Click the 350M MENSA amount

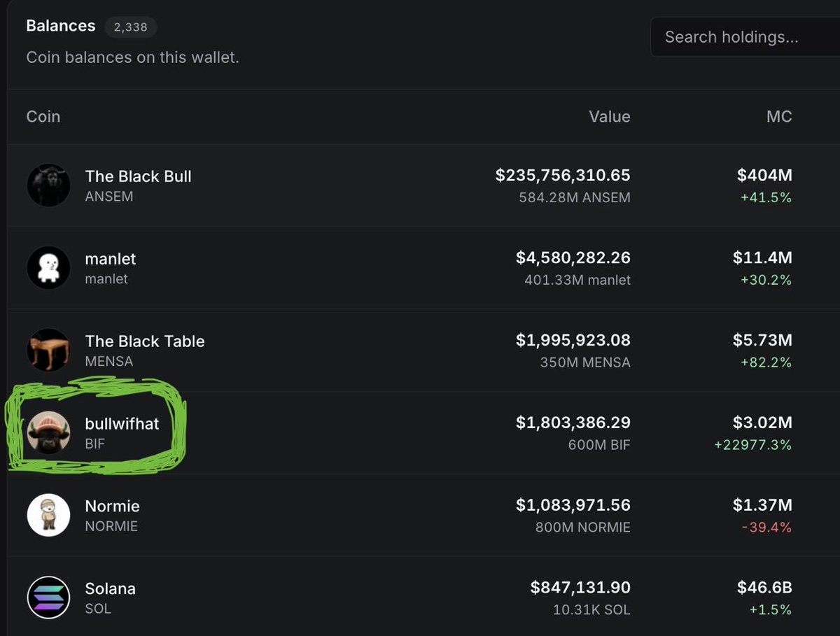tap(585, 363)
